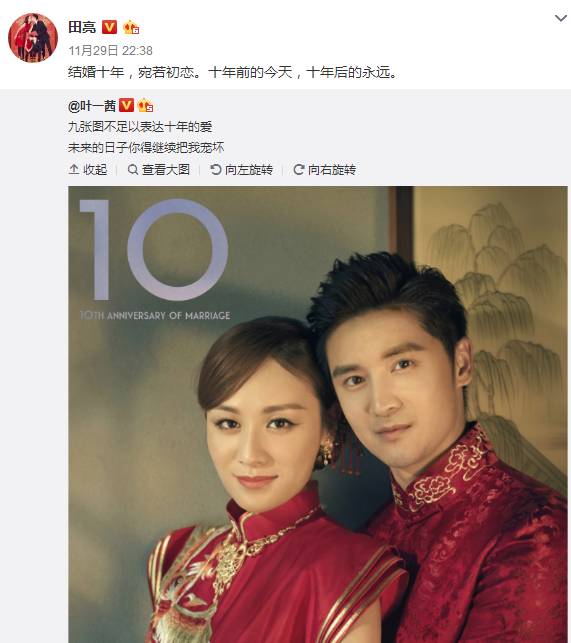Rotate image right with 向右旋转

tap(324, 169)
